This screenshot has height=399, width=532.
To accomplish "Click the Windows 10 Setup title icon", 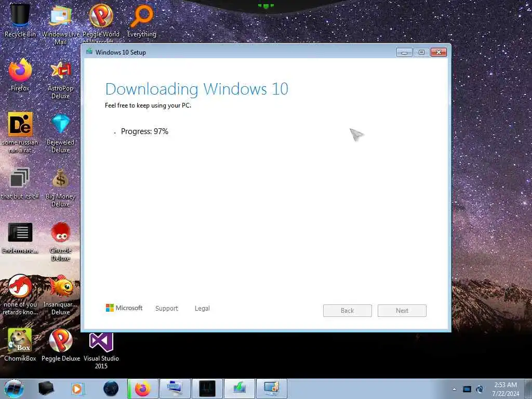I will [x=89, y=51].
